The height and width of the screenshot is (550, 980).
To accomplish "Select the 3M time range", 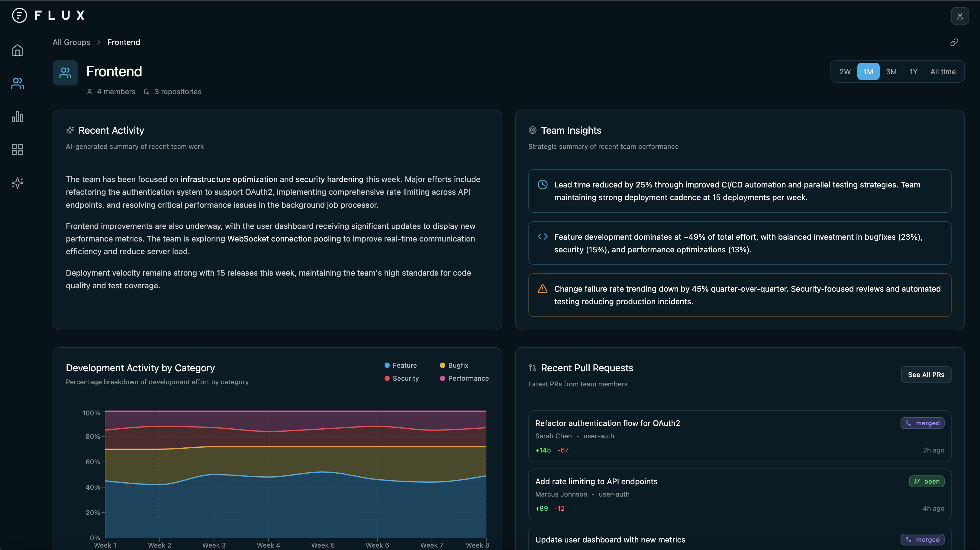I will 891,72.
